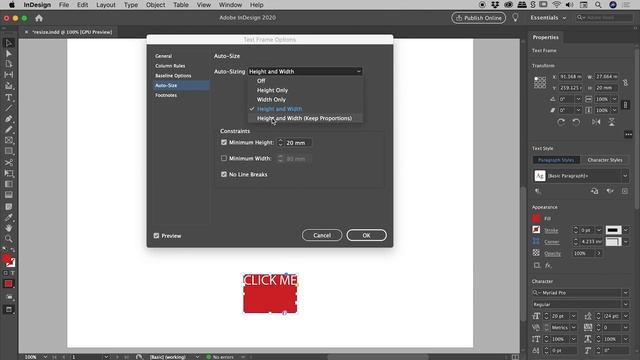Expand the Opacity 100% slider arrow
Screen dimensions: 640x360
(599, 253)
